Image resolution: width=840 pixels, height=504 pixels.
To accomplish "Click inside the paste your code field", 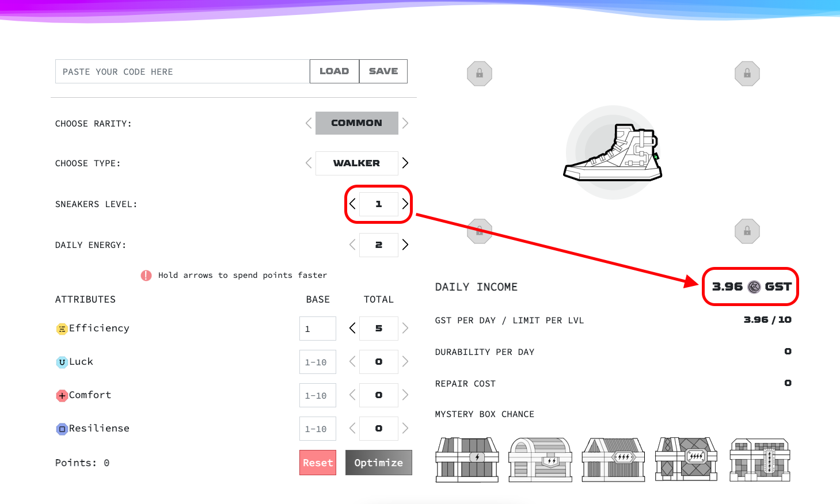I will click(x=183, y=71).
